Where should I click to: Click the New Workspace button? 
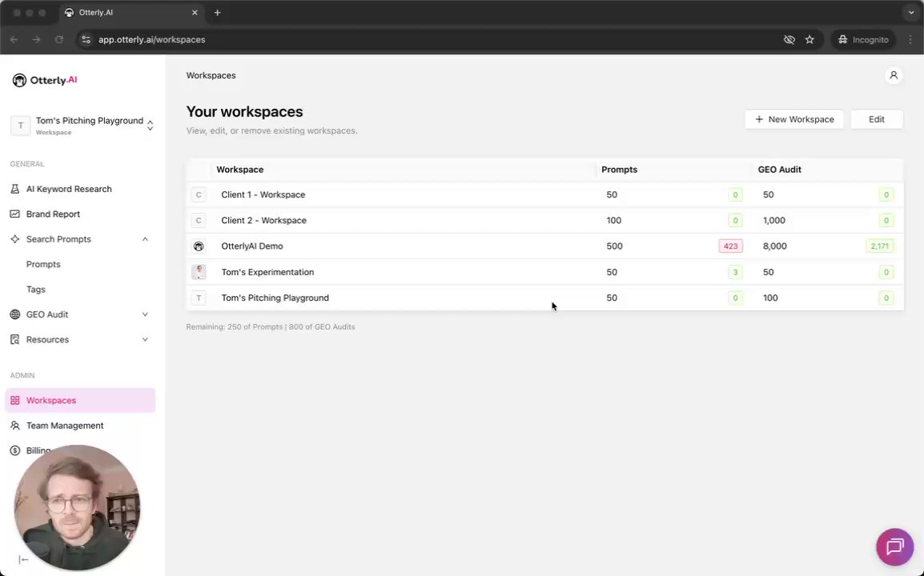(x=794, y=119)
